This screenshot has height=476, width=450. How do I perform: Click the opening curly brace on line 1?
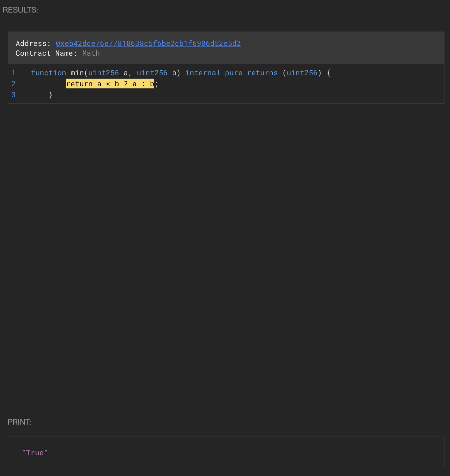329,73
